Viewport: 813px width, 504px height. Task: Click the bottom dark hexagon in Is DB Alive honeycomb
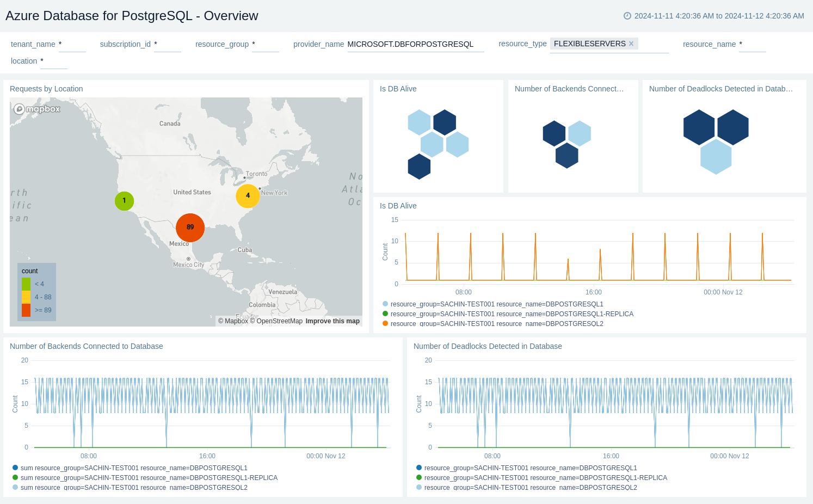pos(419,167)
